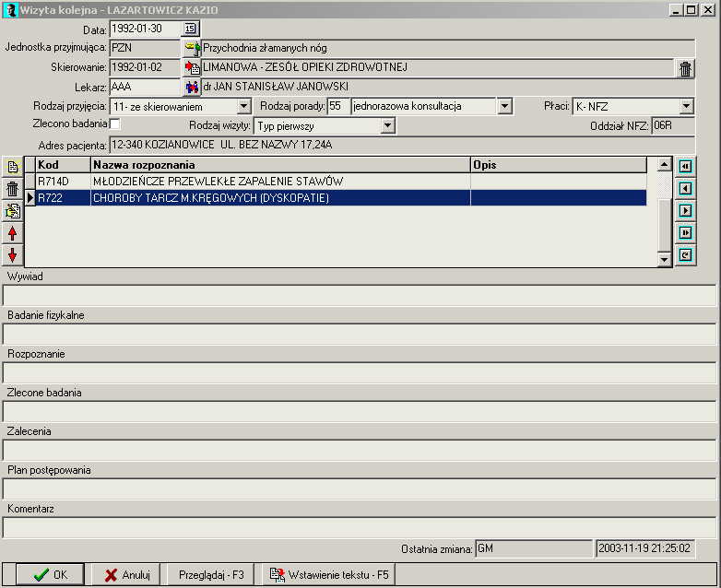
Task: Click the Oddział NFZ field
Action: click(673, 125)
